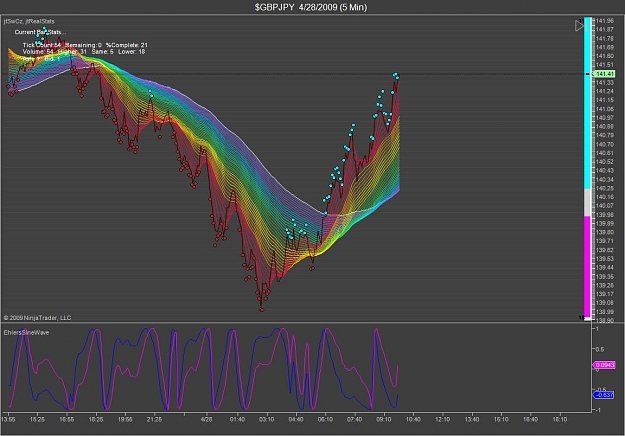
Task: Click the 09:10 time axis label
Action: tap(384, 419)
